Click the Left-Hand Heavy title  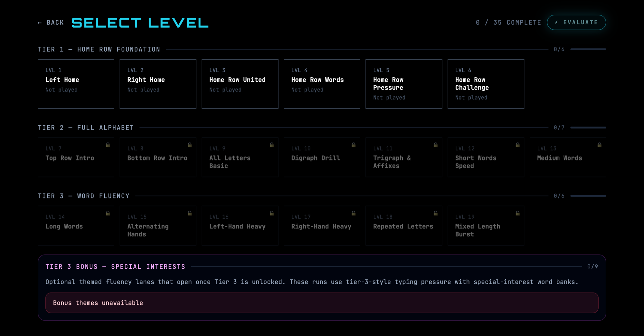click(237, 226)
